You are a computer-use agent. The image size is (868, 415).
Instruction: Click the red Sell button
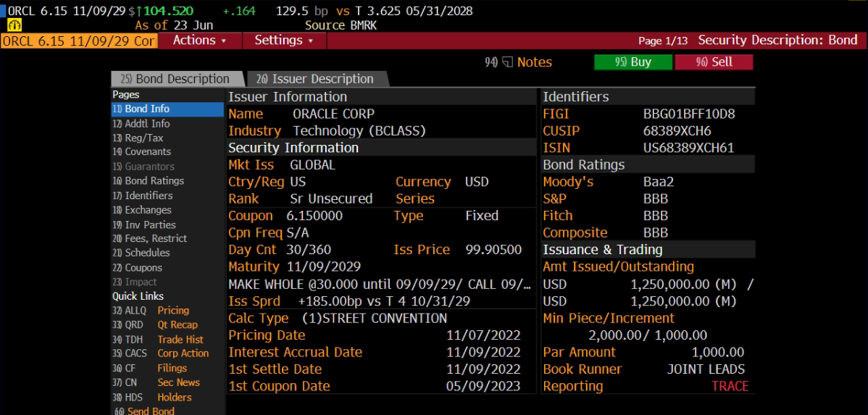(714, 62)
